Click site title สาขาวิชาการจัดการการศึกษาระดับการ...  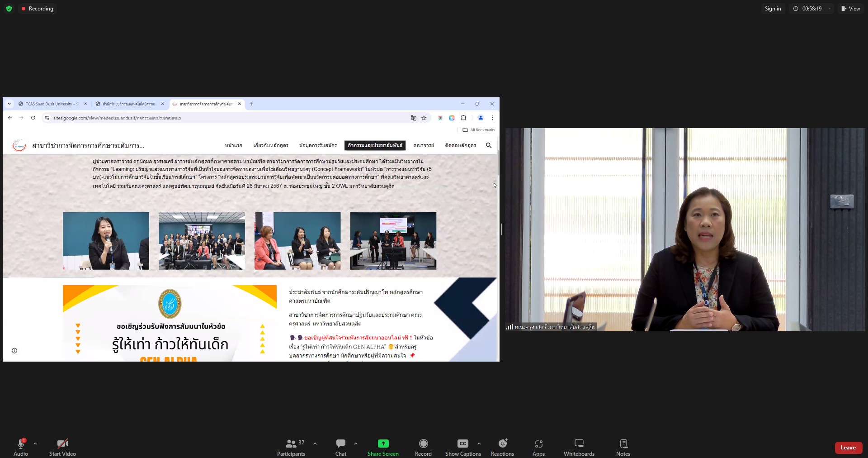(x=88, y=146)
